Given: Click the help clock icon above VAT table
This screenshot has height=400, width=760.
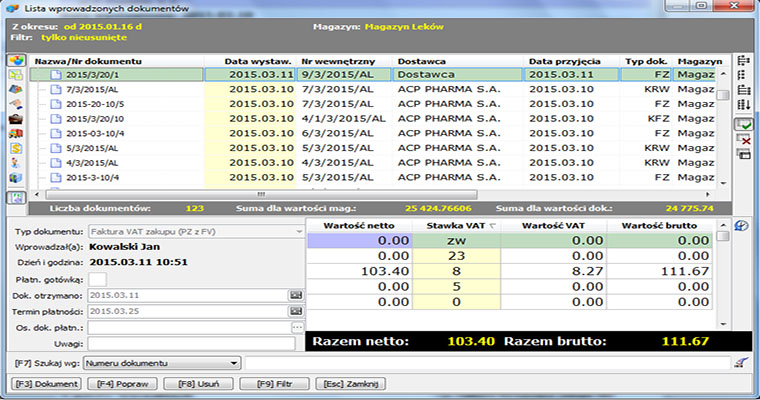Looking at the screenshot, I should [741, 225].
